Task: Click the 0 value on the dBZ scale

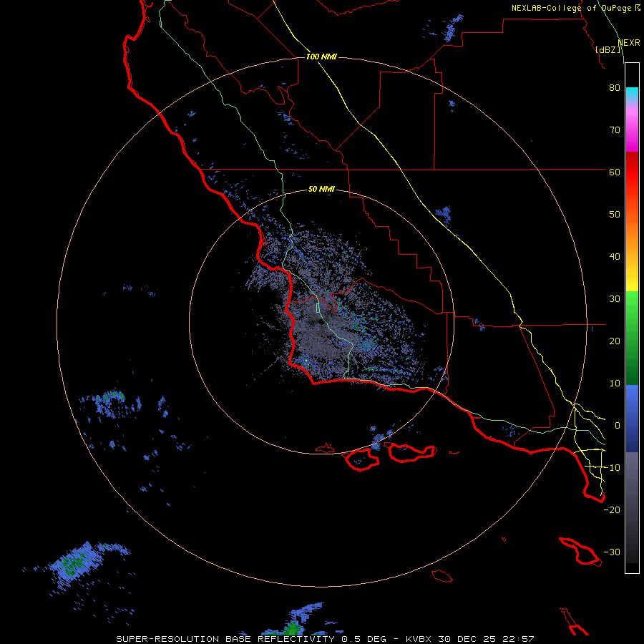Action: pyautogui.click(x=618, y=426)
